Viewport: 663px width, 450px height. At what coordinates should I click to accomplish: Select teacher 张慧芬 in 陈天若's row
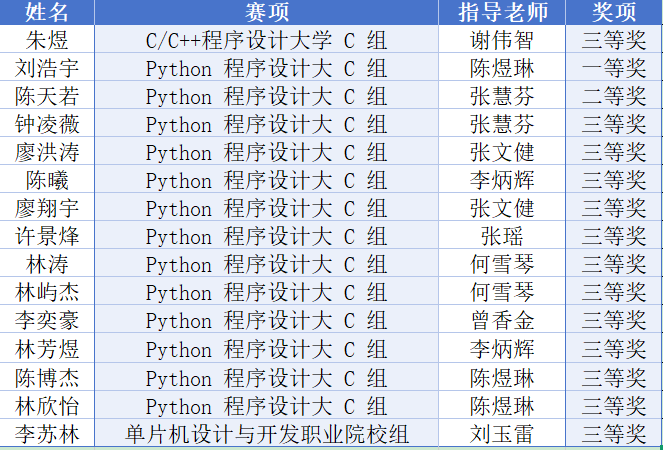coord(502,95)
